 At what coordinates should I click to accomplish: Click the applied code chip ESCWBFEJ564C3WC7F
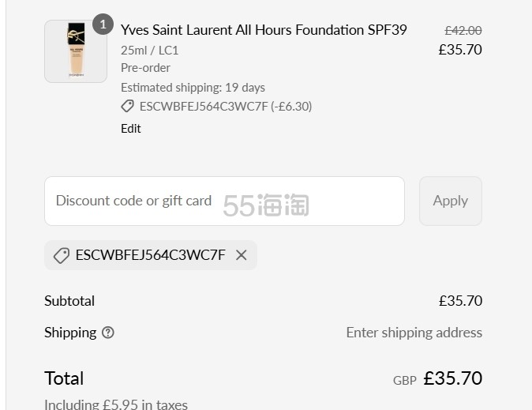click(151, 255)
